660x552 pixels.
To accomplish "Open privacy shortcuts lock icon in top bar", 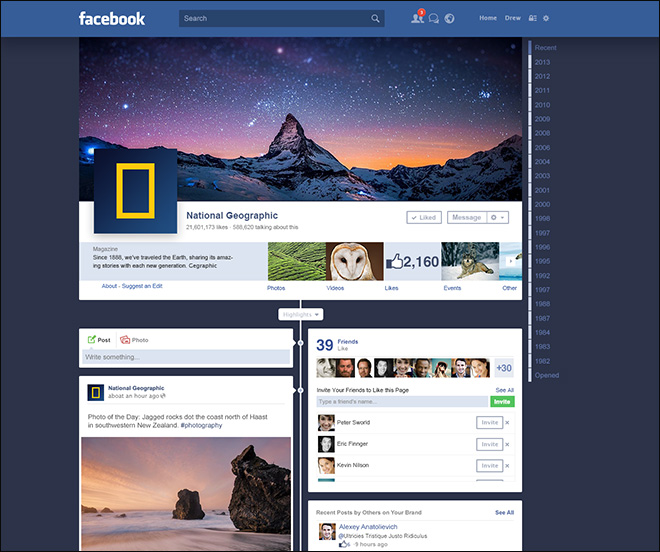I will click(x=532, y=18).
